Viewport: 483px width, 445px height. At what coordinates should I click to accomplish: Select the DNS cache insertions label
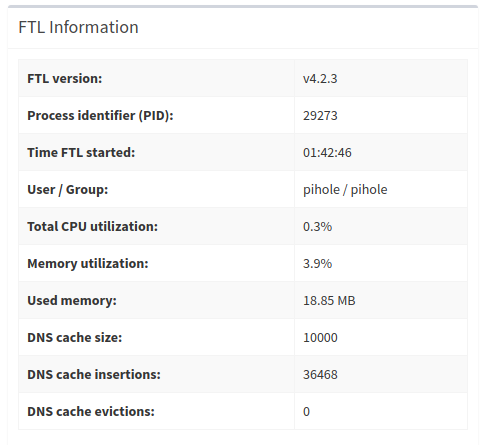coord(94,375)
